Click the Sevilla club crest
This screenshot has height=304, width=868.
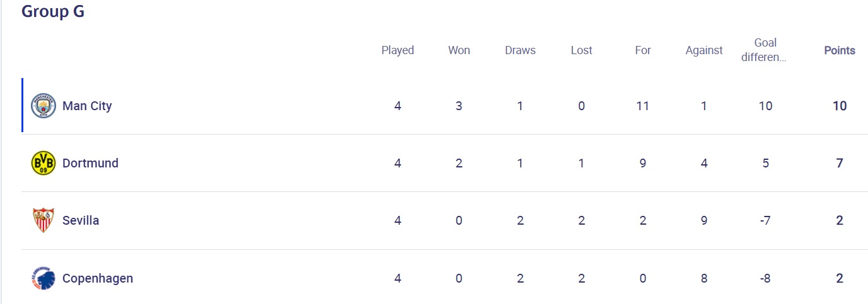click(x=43, y=220)
